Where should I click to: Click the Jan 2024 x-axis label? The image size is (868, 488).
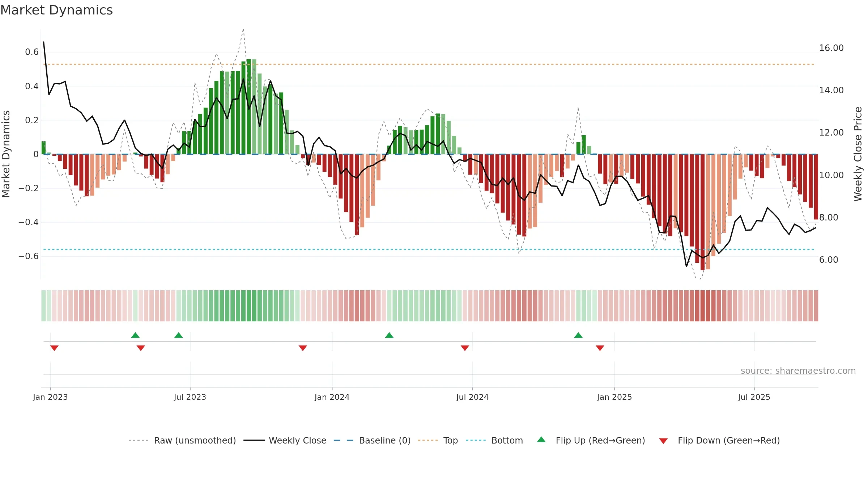(x=332, y=397)
